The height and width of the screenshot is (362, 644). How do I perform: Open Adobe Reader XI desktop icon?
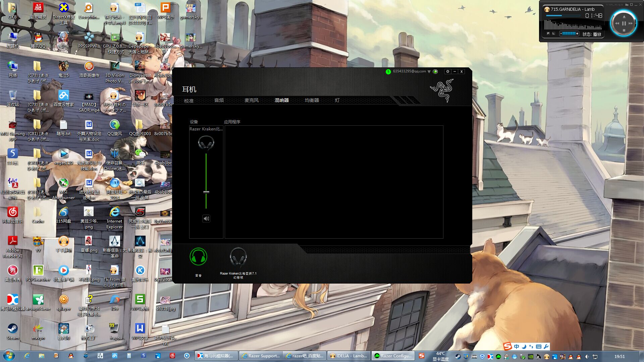coord(13,247)
